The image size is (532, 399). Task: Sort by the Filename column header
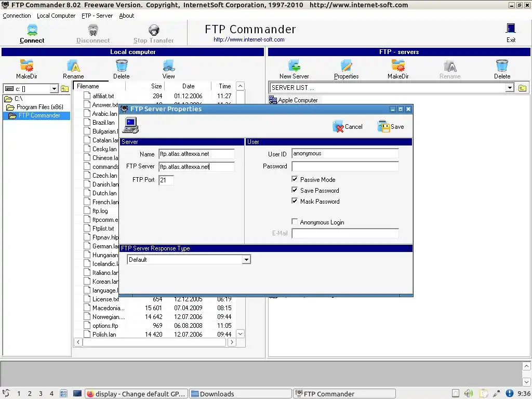[100, 86]
